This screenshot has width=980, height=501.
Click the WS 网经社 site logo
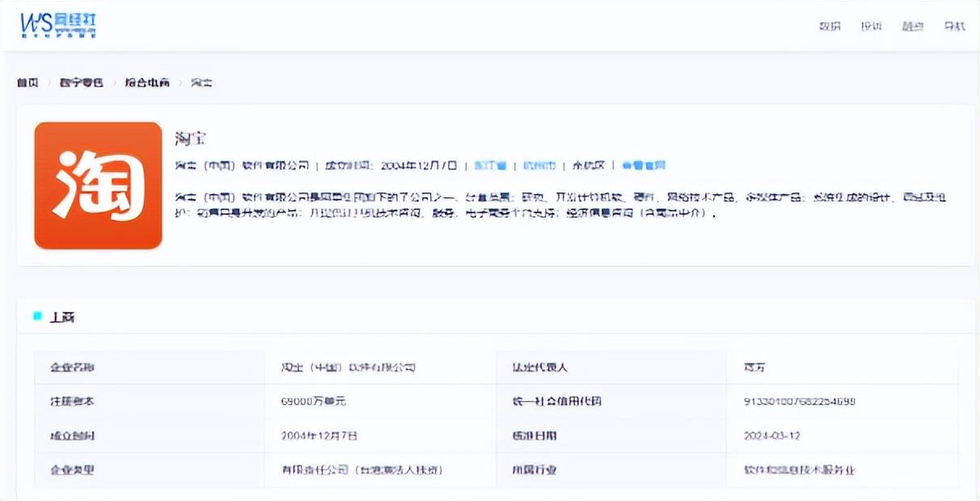[58, 25]
